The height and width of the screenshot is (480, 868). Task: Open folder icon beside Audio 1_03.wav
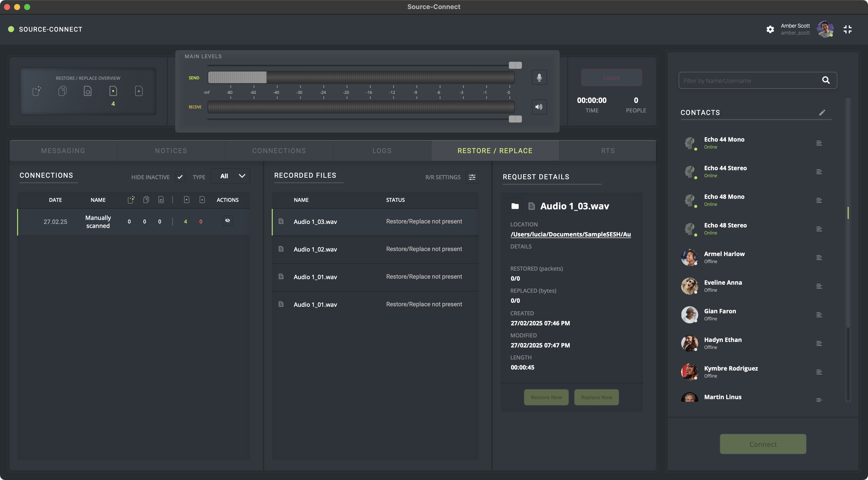click(515, 206)
